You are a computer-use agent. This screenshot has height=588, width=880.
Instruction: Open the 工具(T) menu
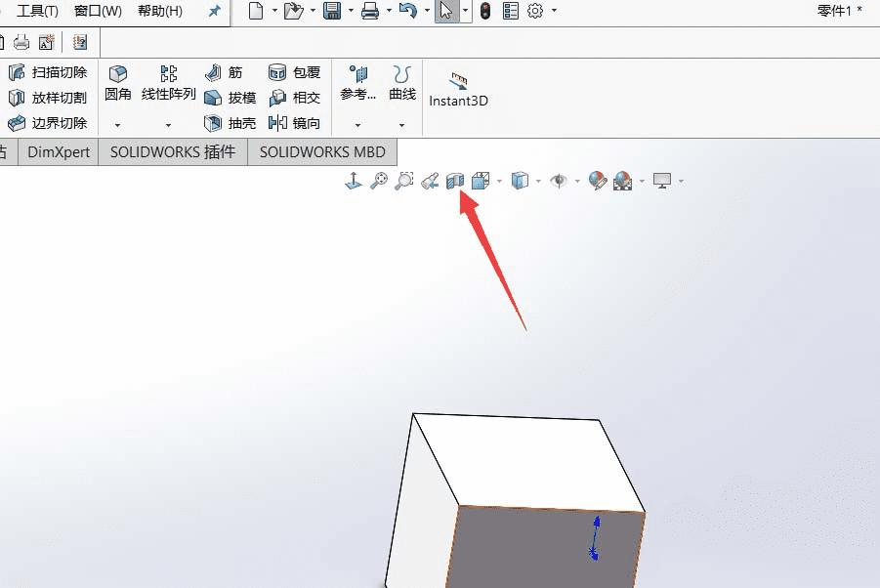(x=37, y=11)
